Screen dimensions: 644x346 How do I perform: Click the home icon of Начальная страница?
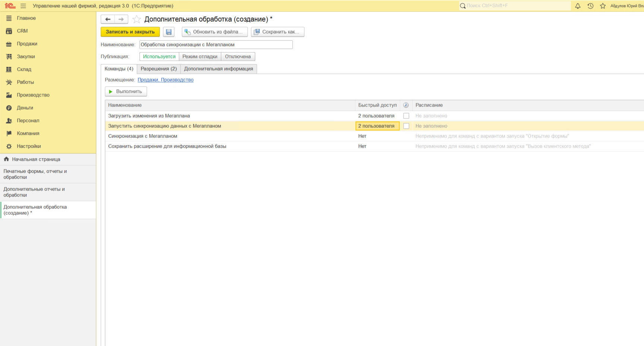(x=6, y=159)
